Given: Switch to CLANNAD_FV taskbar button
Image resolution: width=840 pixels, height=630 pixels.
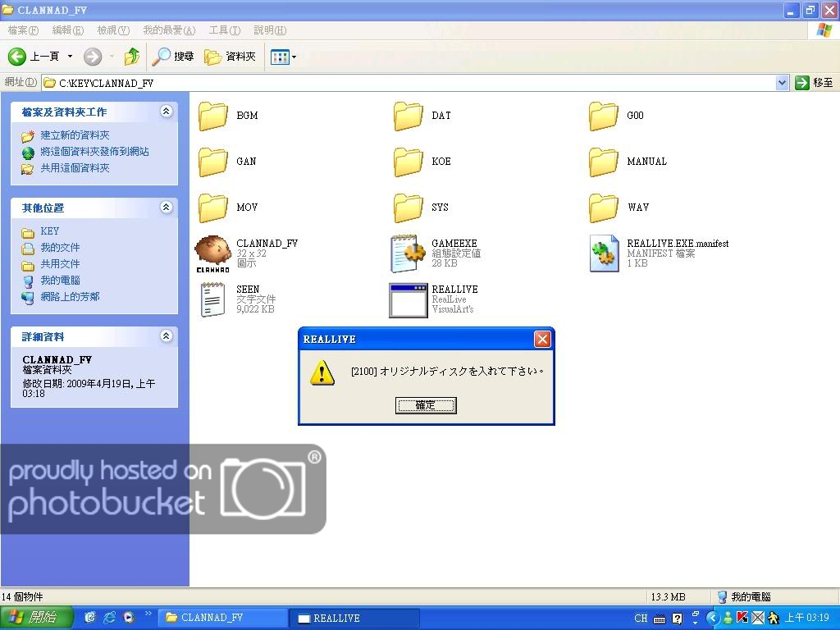Looking at the screenshot, I should (x=223, y=618).
